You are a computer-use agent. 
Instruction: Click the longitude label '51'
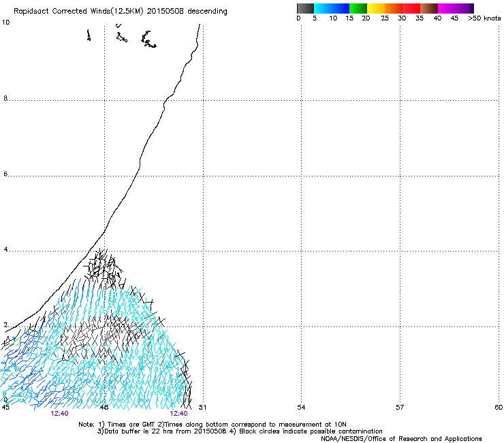point(202,408)
